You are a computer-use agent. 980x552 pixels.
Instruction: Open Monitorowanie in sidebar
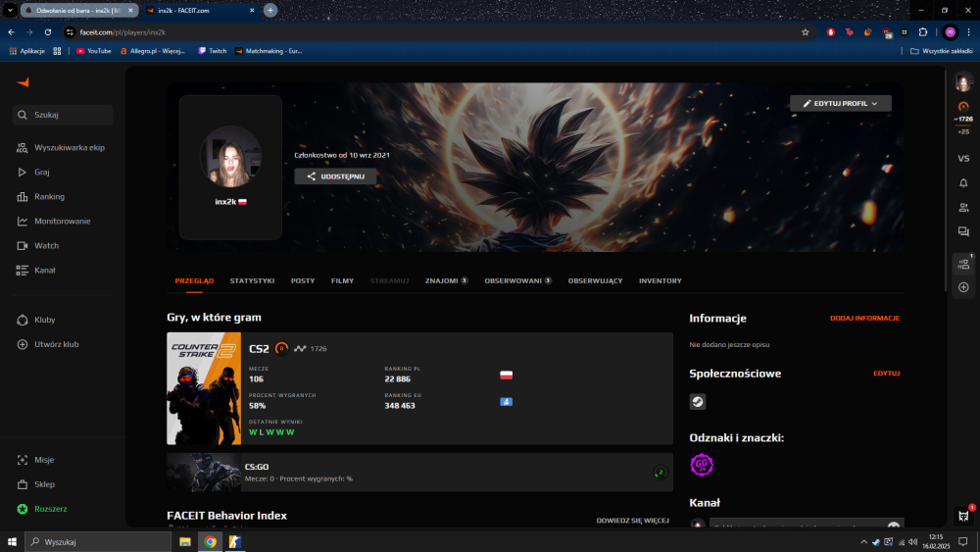[54, 222]
